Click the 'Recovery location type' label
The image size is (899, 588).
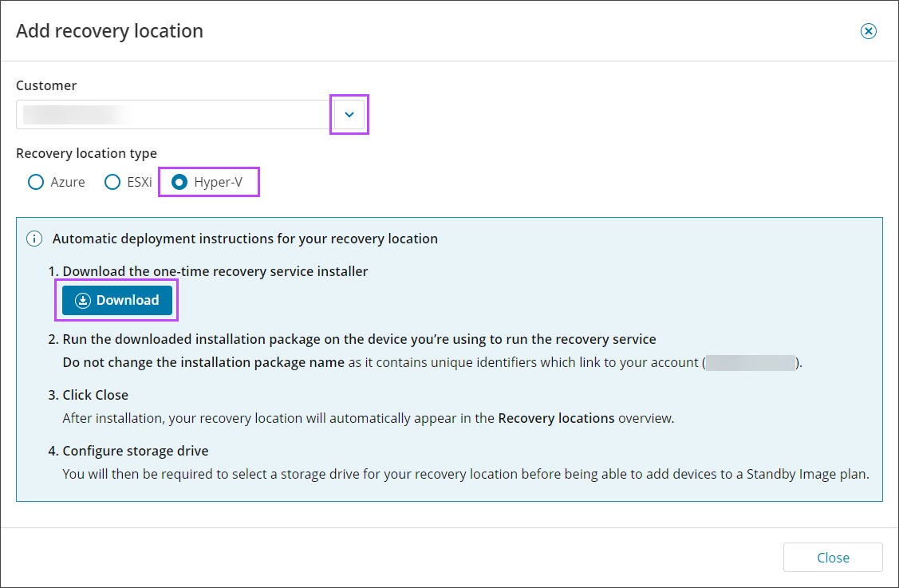point(86,153)
